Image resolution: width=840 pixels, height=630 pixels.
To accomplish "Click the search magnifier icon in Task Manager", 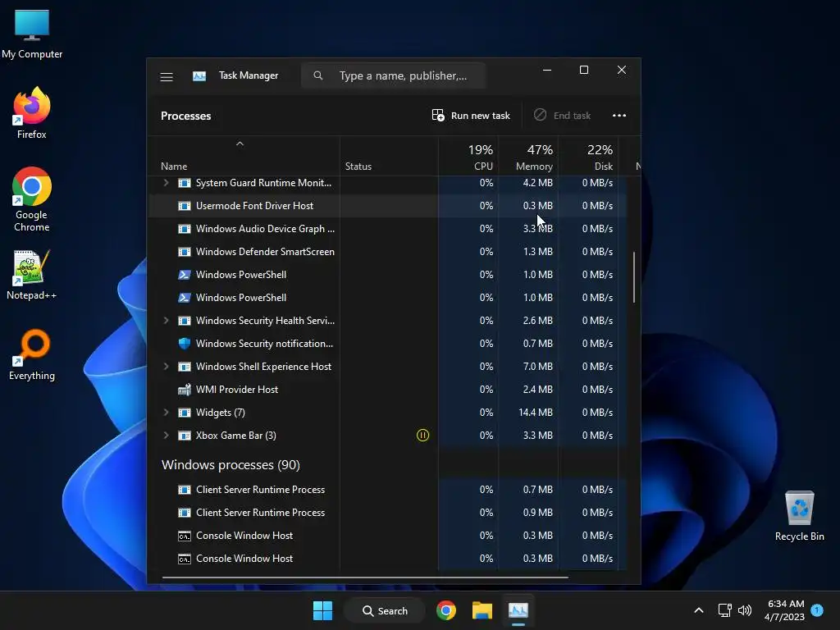I will [x=318, y=75].
